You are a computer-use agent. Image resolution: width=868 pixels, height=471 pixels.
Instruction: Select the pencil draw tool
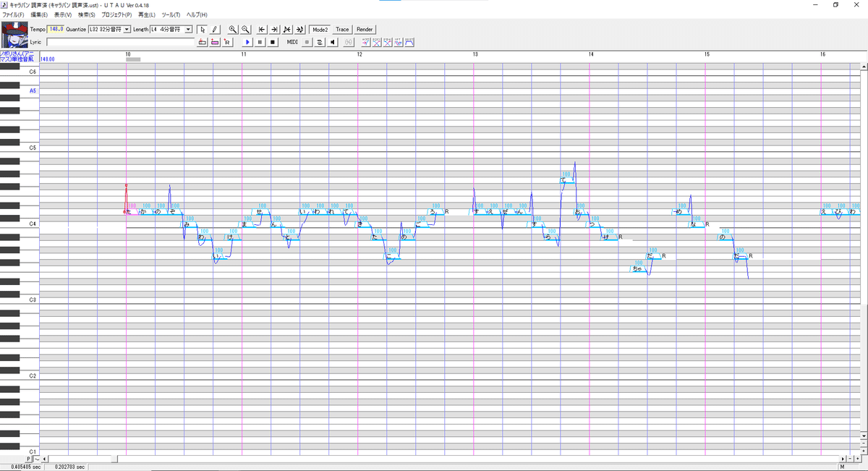(x=213, y=30)
